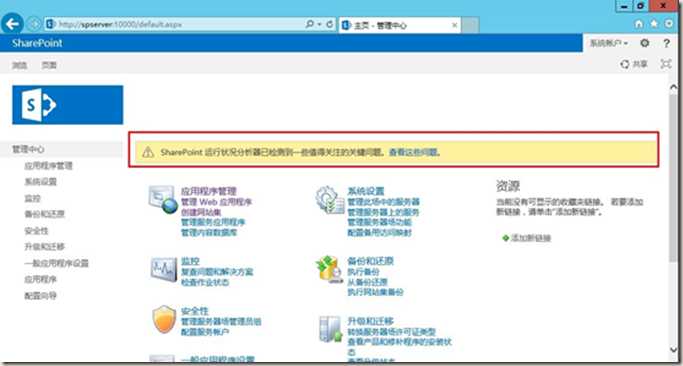Screen dimensions: 683x366
Task: Click the warning triangle icon in yellow banner
Action: 148,152
